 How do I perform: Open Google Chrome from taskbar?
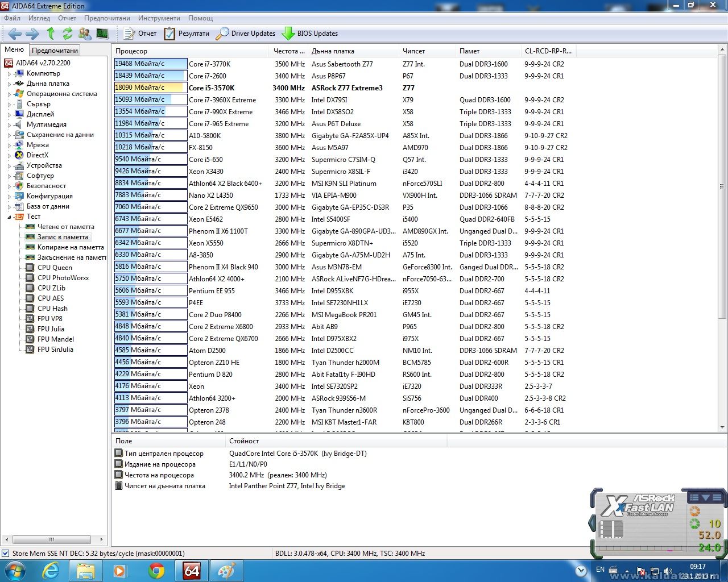[x=156, y=571]
